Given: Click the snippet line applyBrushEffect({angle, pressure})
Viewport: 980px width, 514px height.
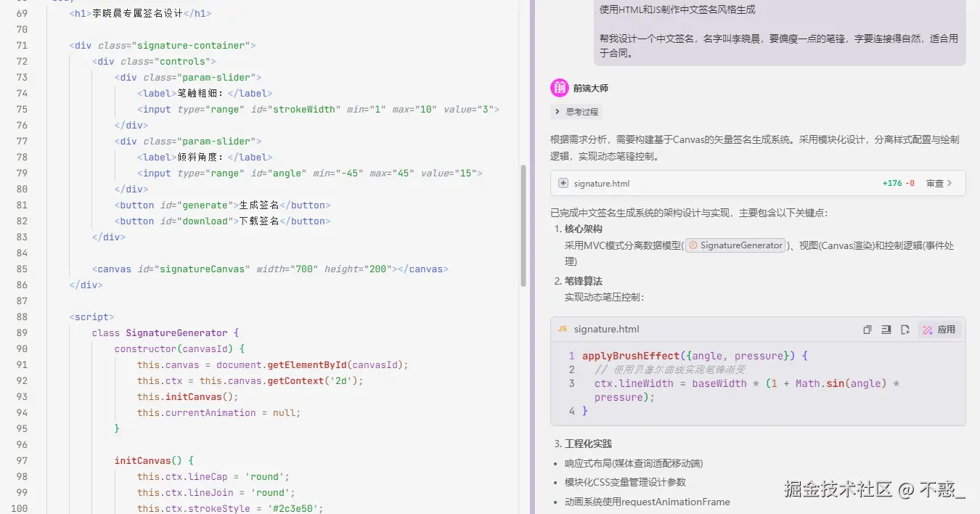Looking at the screenshot, I should [x=695, y=356].
